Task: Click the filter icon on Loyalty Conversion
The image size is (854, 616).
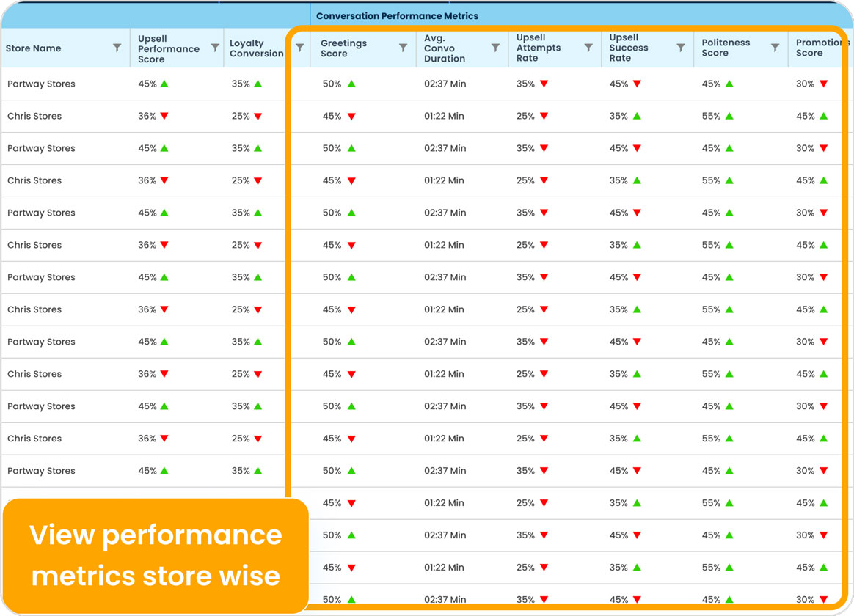Action: [x=299, y=48]
